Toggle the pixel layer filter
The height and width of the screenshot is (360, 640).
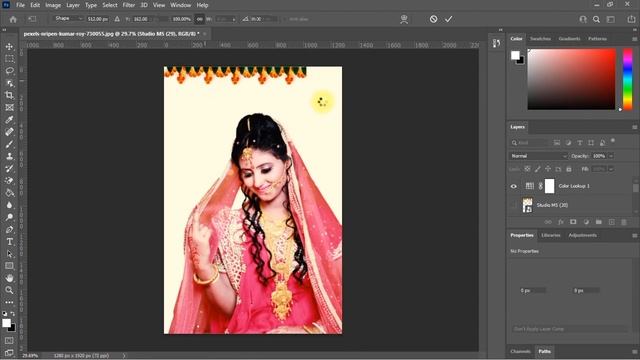point(557,142)
